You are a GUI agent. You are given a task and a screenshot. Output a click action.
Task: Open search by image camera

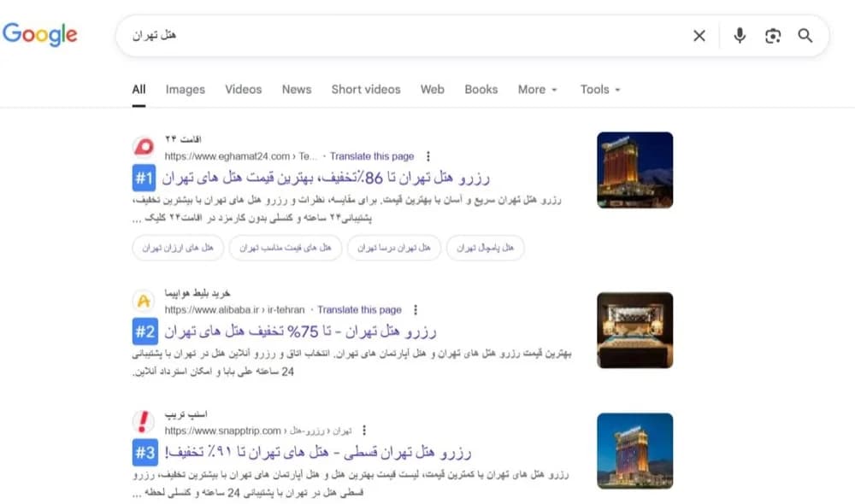pos(773,36)
